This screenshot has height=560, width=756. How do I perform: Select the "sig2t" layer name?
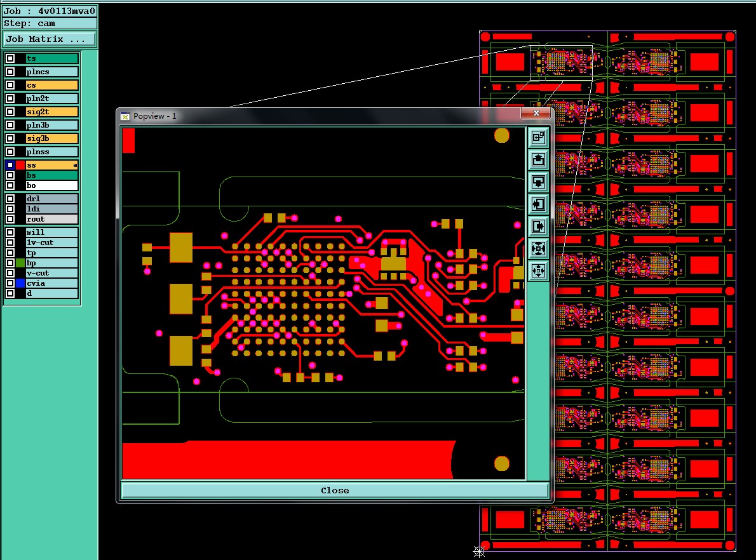tap(51, 112)
